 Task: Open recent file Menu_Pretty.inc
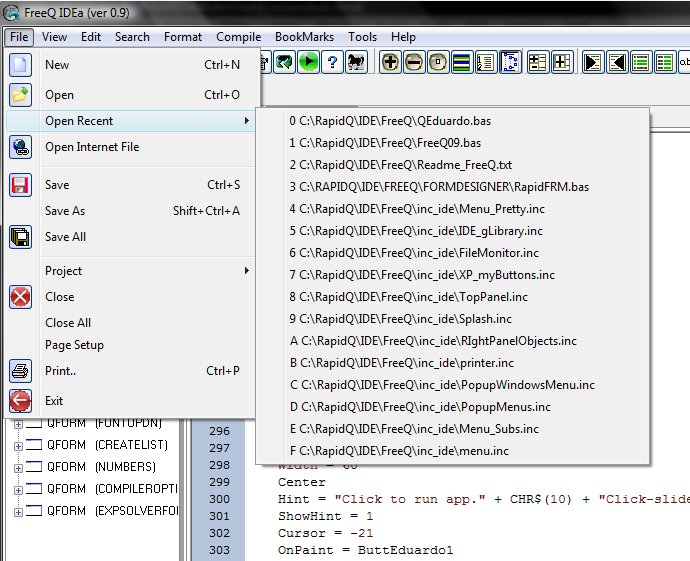452,209
